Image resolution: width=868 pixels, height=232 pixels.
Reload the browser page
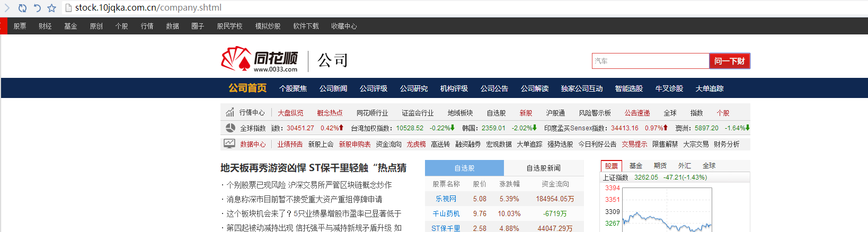tap(22, 8)
